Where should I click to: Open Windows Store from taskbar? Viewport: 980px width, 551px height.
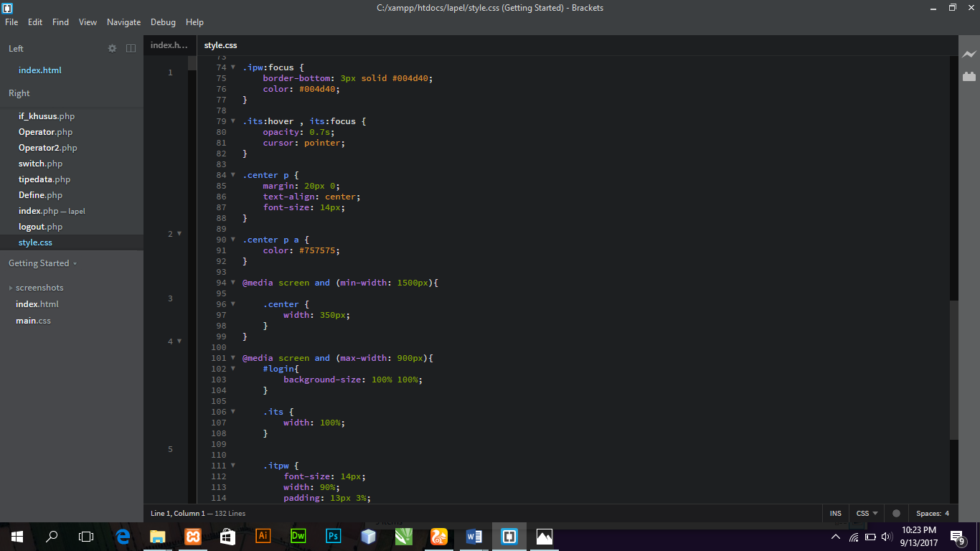228,537
